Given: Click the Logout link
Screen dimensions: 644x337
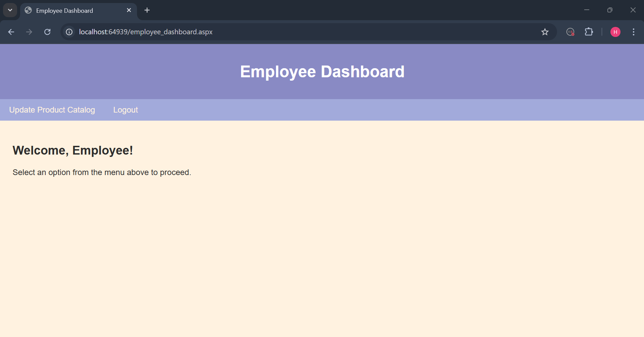Looking at the screenshot, I should (125, 110).
